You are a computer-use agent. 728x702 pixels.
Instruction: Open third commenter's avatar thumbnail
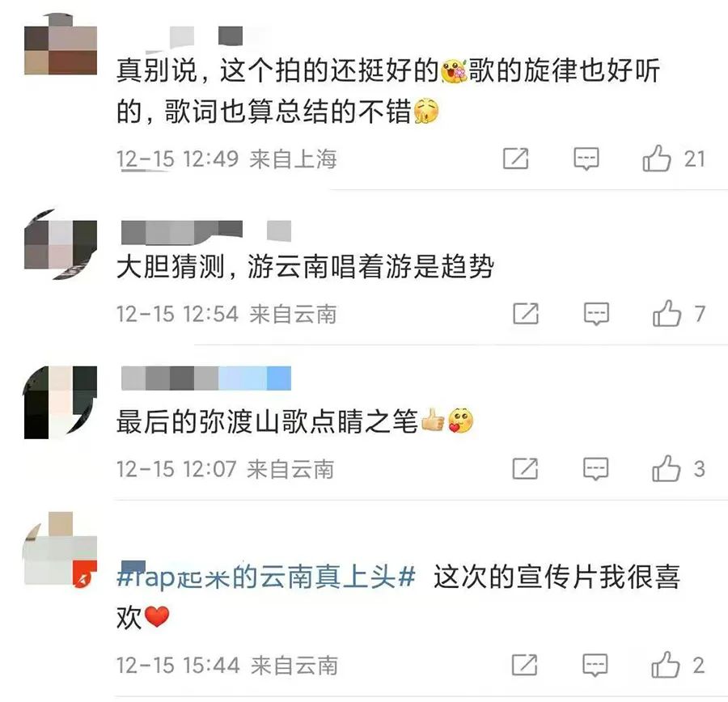(61, 402)
